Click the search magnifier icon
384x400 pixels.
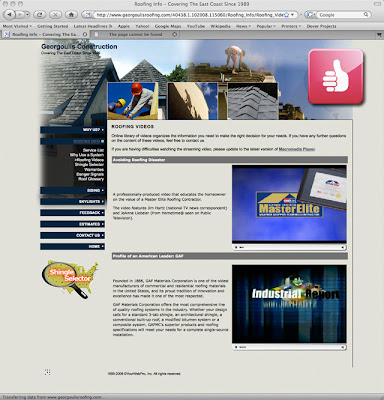point(366,15)
